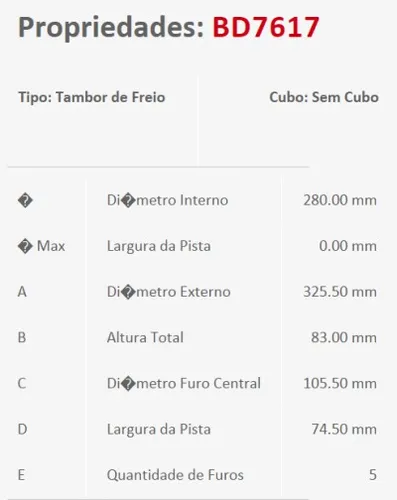Click the 280.00 mm value

click(340, 200)
